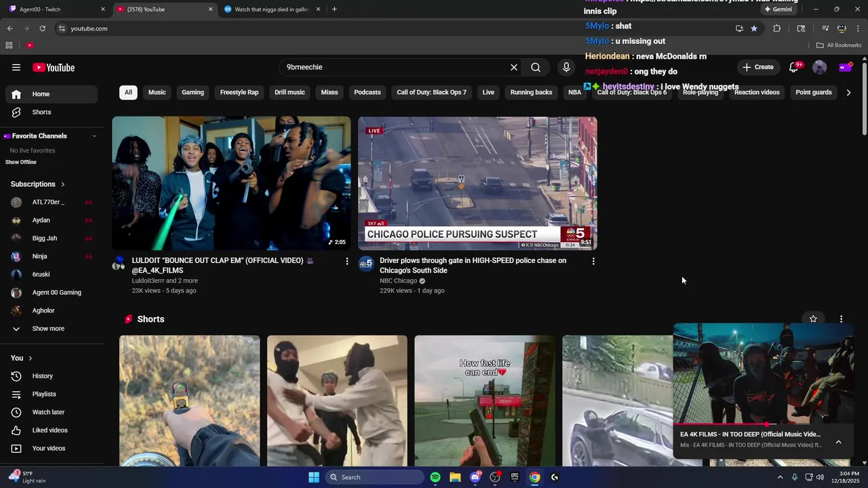Click Show Offline under Favorite Channels
Image resolution: width=868 pixels, height=488 pixels.
click(21, 162)
